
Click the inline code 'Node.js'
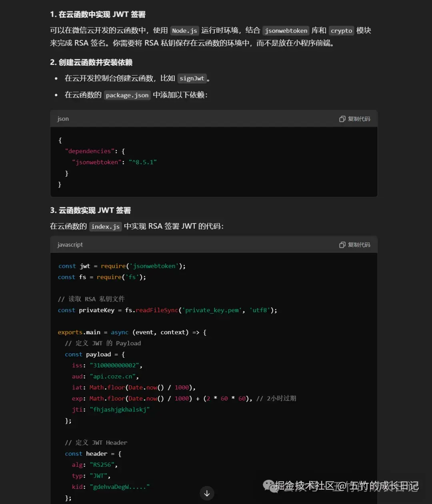(184, 31)
